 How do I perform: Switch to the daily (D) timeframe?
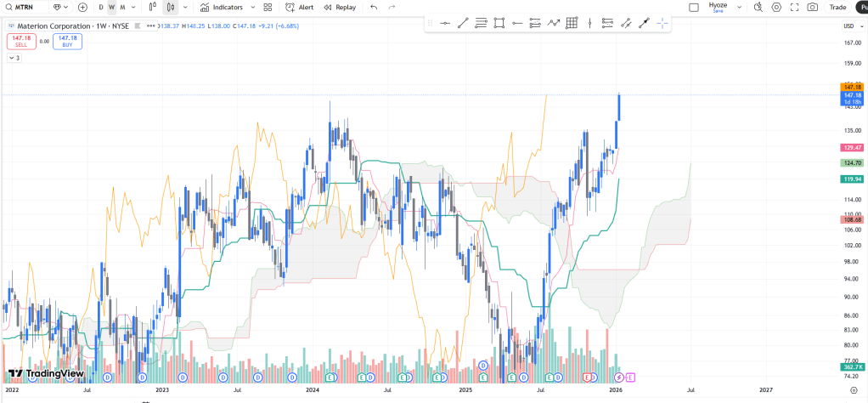click(x=101, y=7)
